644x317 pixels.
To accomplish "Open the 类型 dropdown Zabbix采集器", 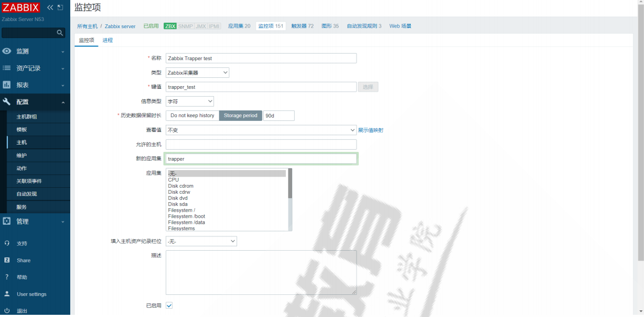I will [x=197, y=72].
